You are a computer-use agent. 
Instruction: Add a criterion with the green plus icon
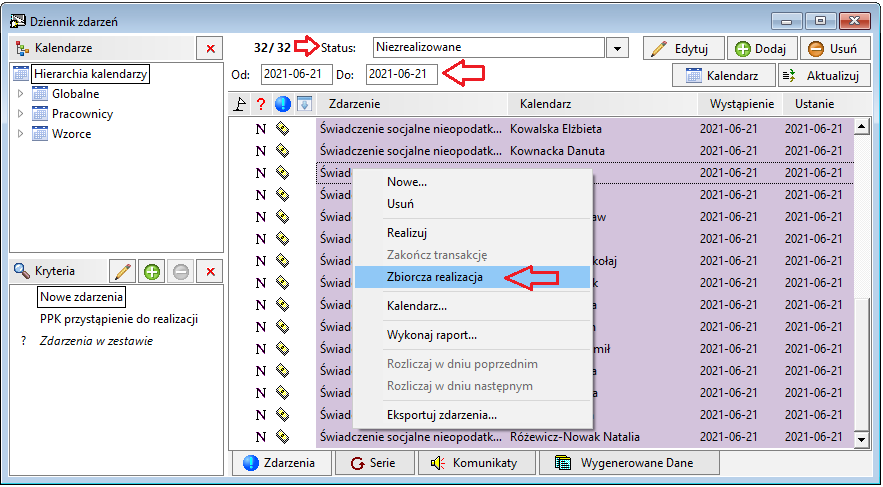[x=151, y=271]
